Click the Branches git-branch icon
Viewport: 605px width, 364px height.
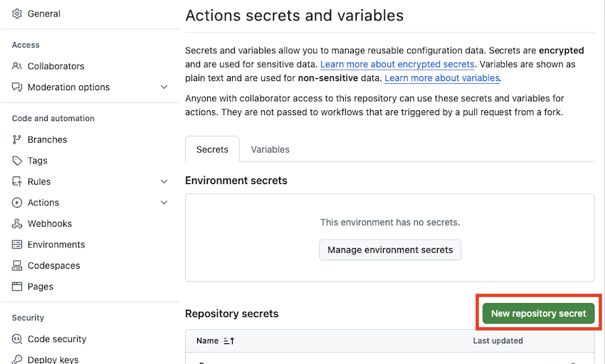pyautogui.click(x=17, y=140)
